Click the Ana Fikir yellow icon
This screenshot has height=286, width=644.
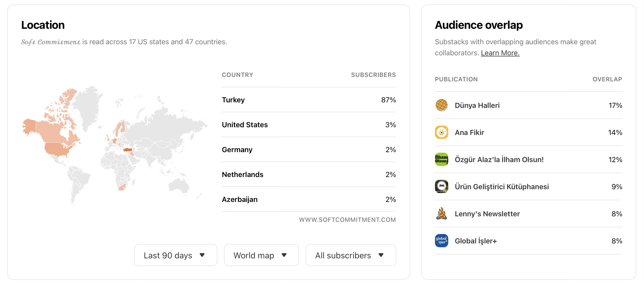tap(441, 132)
